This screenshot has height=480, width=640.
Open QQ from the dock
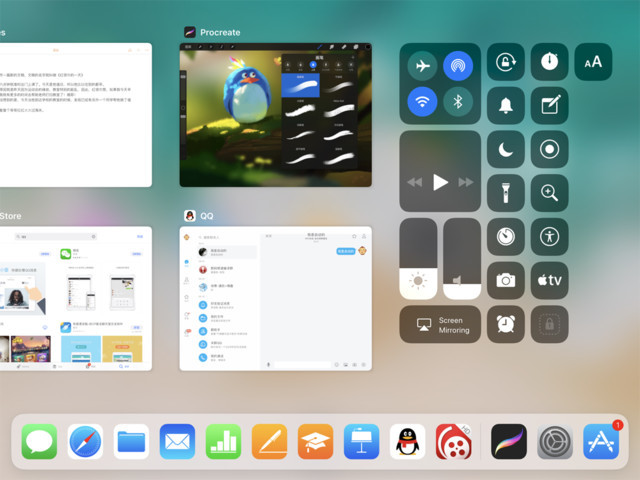click(x=407, y=442)
